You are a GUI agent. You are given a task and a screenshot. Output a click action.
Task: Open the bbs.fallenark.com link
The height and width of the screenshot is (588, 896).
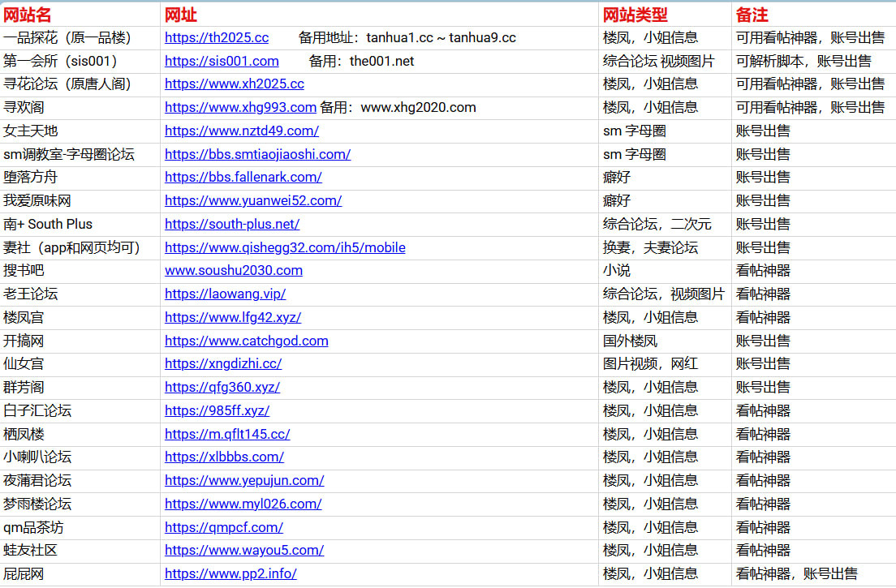[x=243, y=177]
